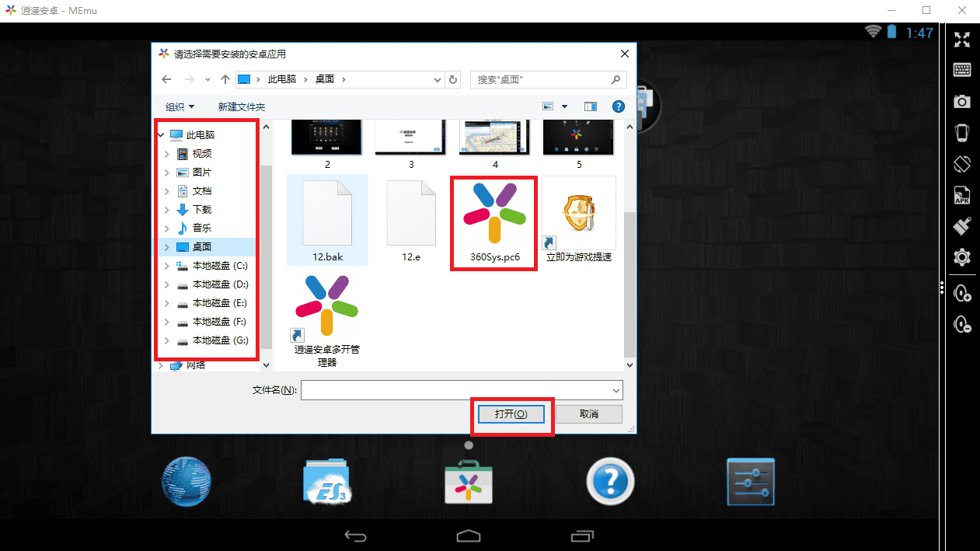Select image thumbnail named 2

[327, 145]
